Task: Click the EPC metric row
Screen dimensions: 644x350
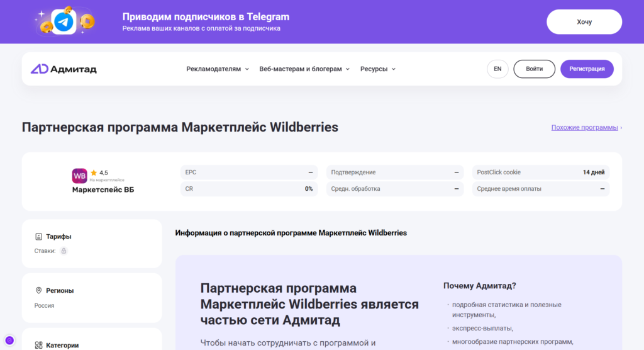Action: point(249,172)
